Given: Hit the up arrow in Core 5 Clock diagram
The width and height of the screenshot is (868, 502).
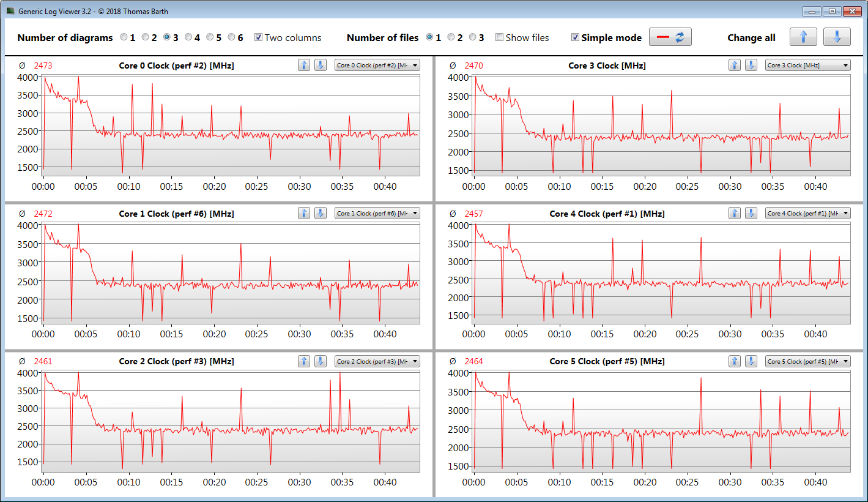Looking at the screenshot, I should point(735,361).
